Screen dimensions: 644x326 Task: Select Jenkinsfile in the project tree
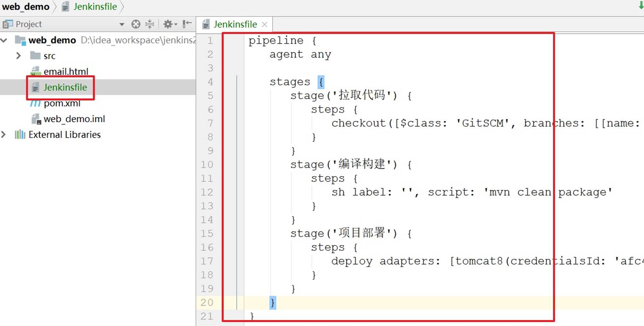click(x=65, y=87)
